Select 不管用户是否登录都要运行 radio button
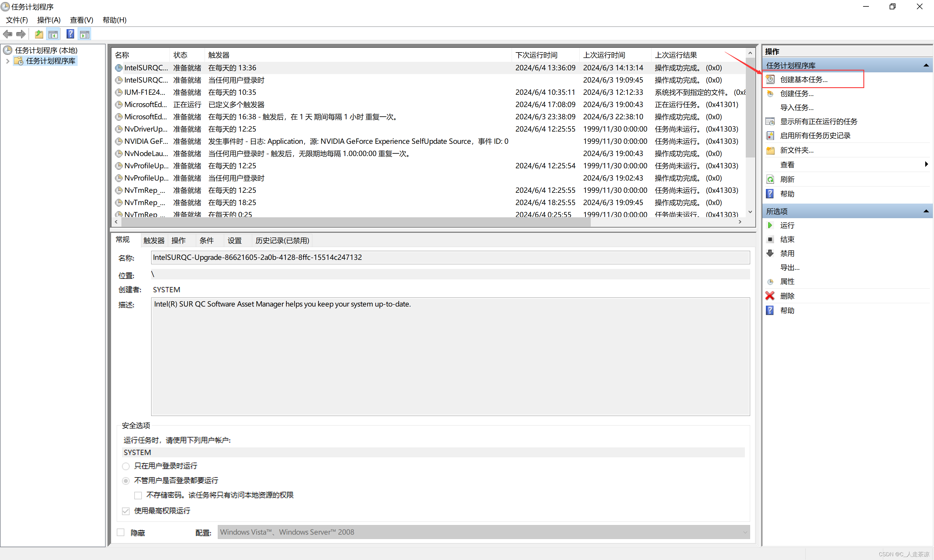The image size is (934, 560). point(126,481)
